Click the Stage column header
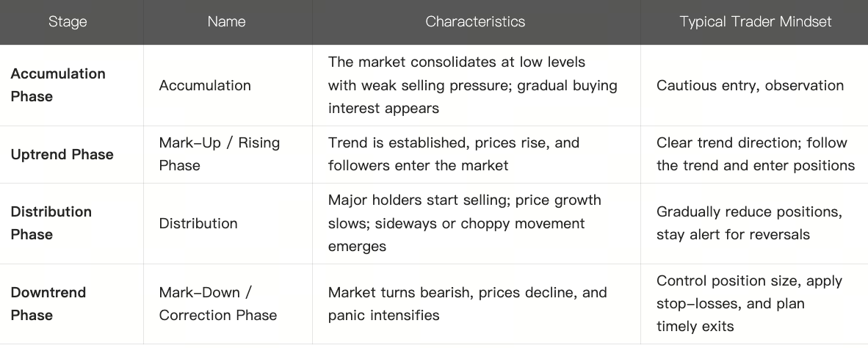The width and height of the screenshot is (868, 348). [x=68, y=22]
